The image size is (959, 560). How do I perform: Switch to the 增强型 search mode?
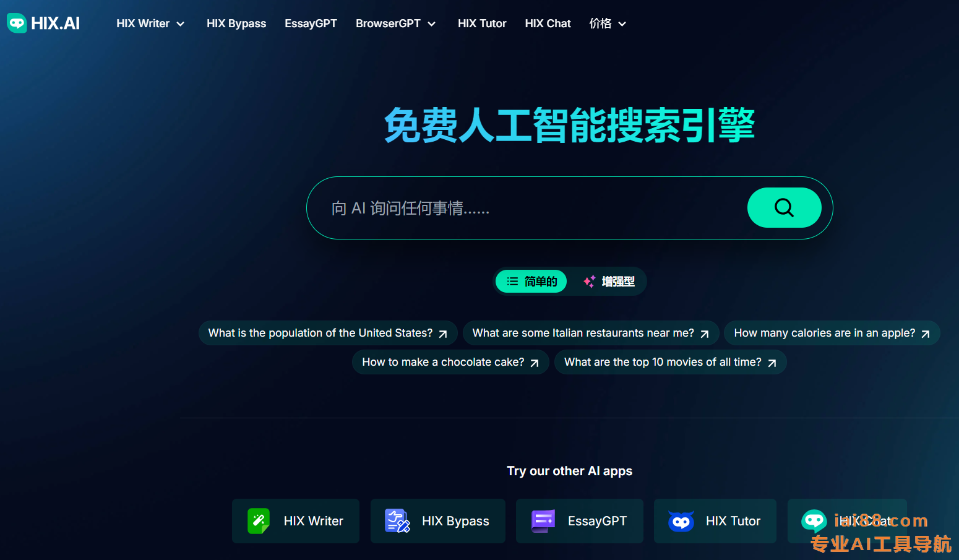tap(609, 282)
